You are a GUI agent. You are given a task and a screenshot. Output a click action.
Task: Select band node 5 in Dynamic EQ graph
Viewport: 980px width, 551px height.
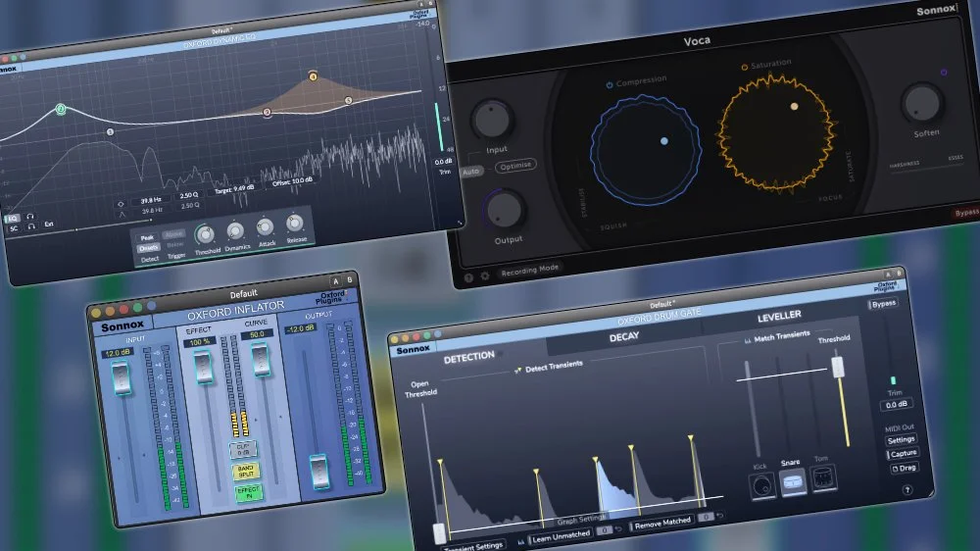click(348, 100)
